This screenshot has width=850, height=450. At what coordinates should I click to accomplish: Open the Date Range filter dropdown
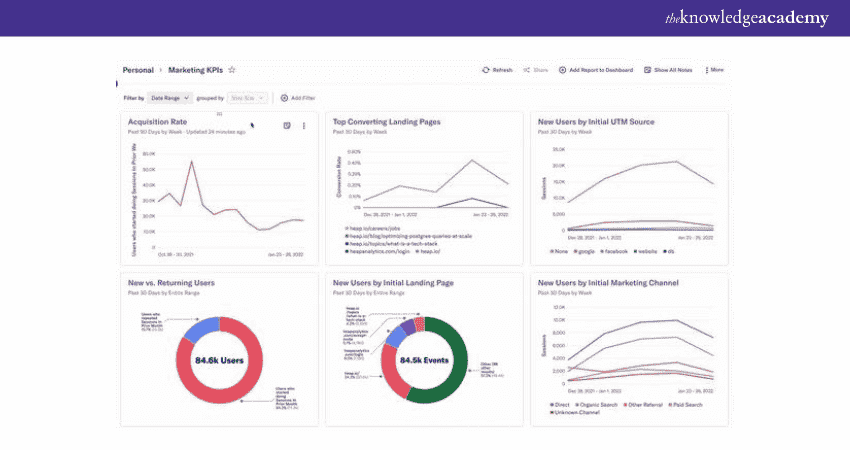[x=170, y=98]
